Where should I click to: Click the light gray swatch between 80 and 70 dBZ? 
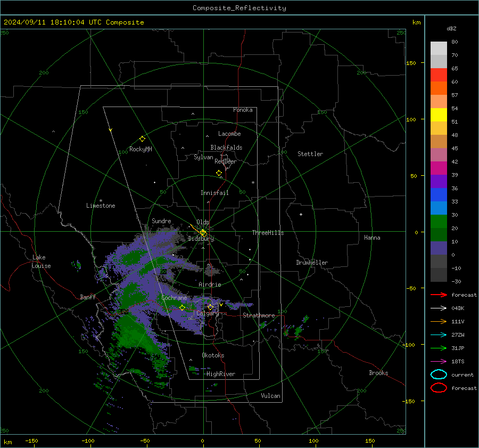point(439,48)
